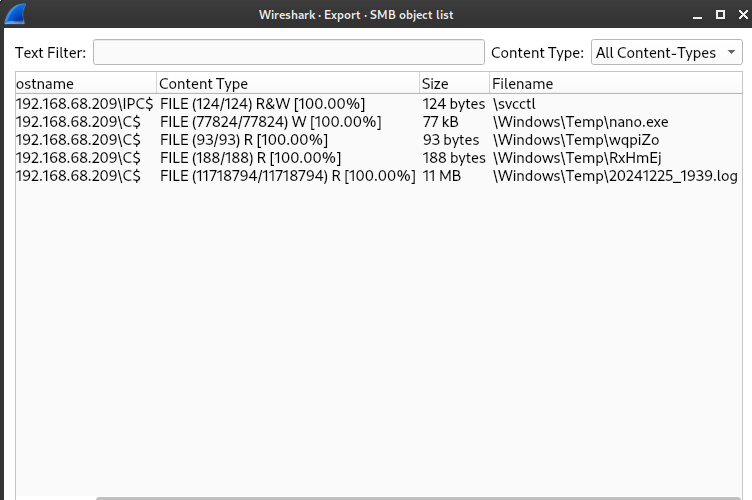Click the 77 kB size cell
752x500 pixels.
pos(440,122)
